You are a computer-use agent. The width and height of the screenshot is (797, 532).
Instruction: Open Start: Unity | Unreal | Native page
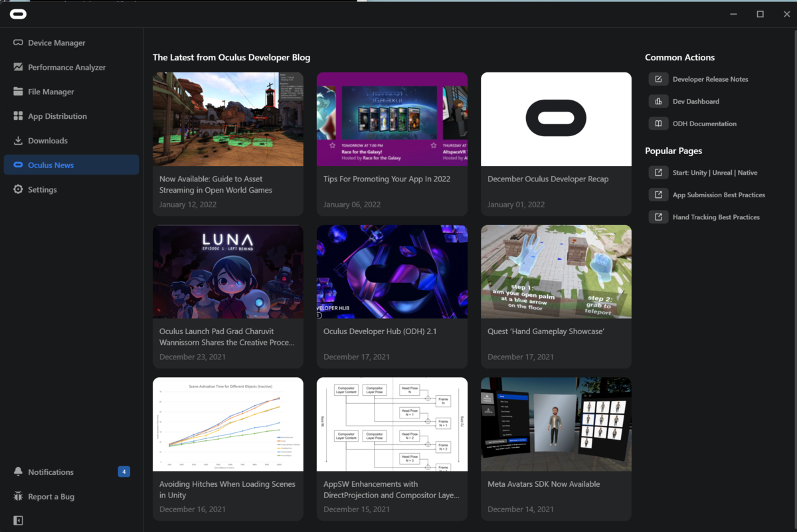pyautogui.click(x=715, y=173)
